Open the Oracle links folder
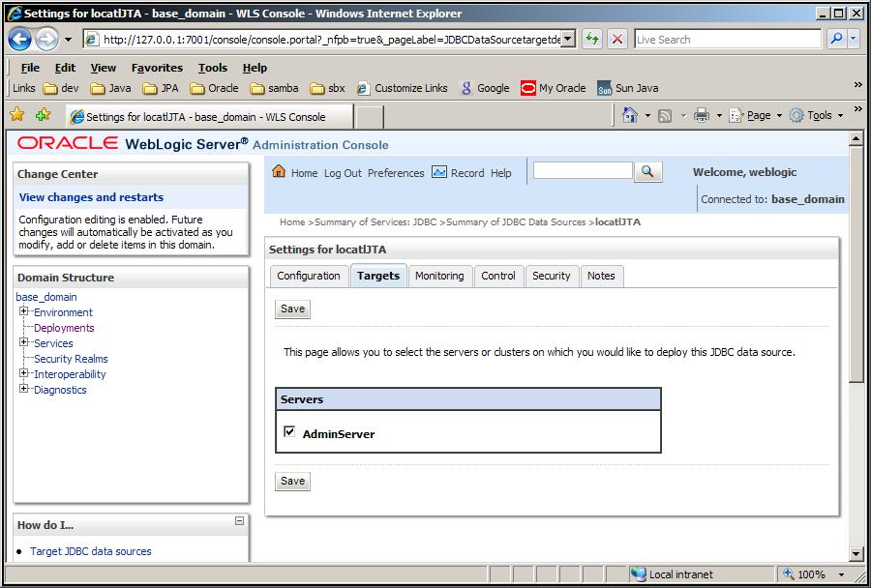Image resolution: width=871 pixels, height=588 pixels. coord(214,88)
